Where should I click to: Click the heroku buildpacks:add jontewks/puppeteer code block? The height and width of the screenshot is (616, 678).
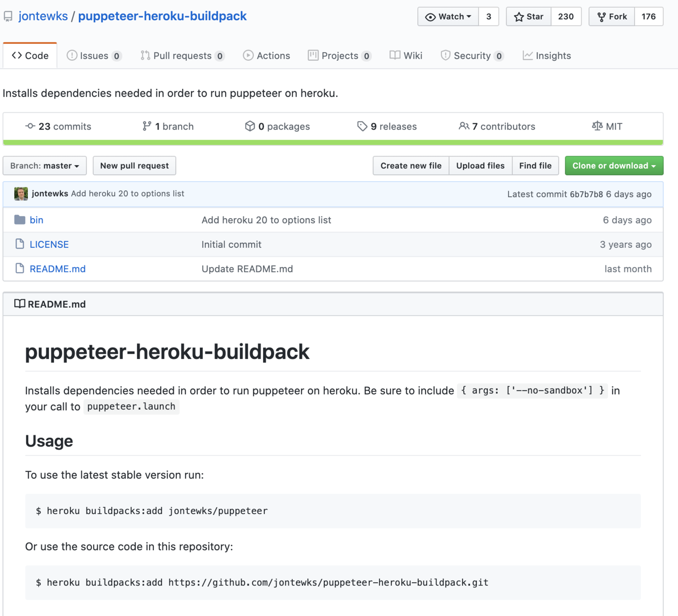tap(333, 511)
